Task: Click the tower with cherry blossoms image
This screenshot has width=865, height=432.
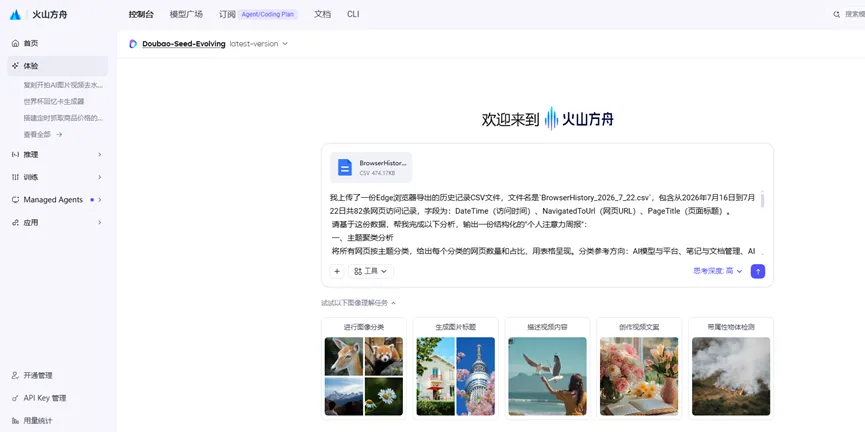Action: pyautogui.click(x=476, y=376)
